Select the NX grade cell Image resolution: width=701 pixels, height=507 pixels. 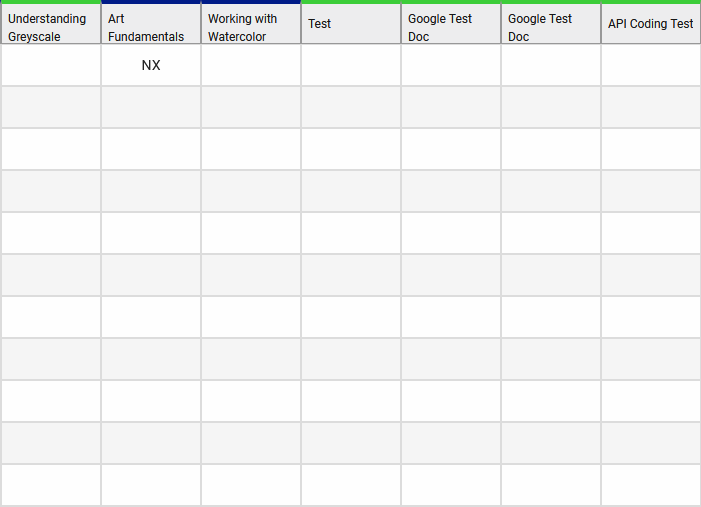[x=151, y=65]
